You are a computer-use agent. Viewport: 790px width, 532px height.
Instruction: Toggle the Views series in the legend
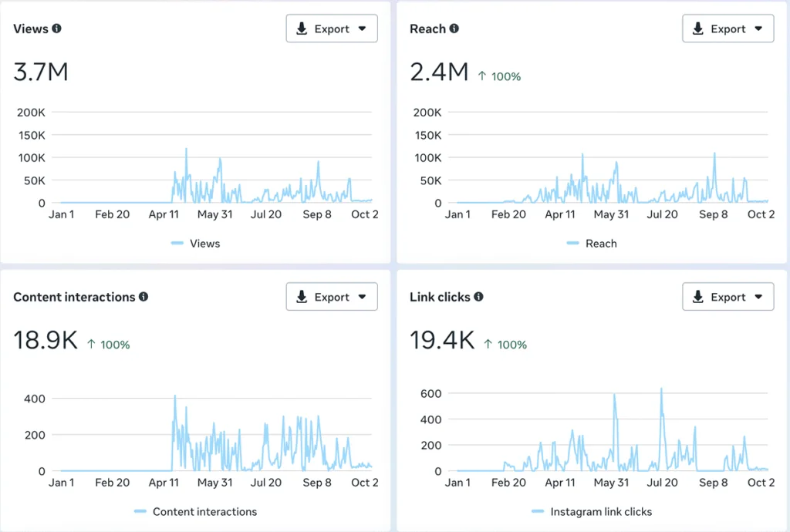(x=195, y=244)
